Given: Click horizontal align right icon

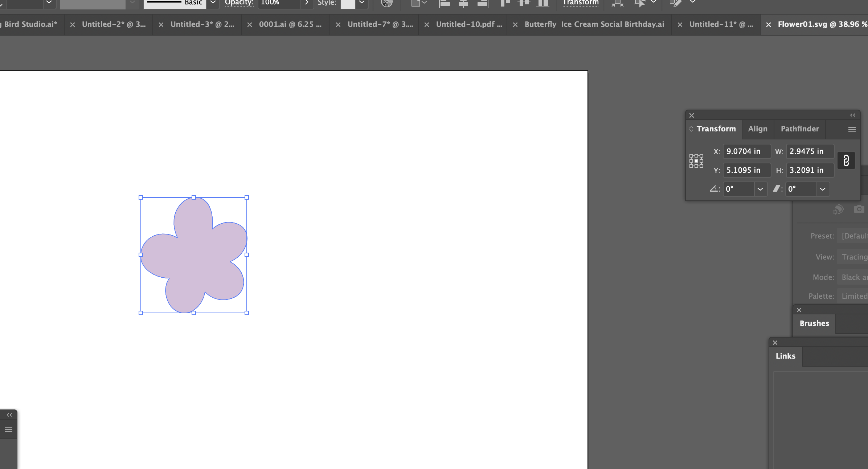Looking at the screenshot, I should coord(482,3).
